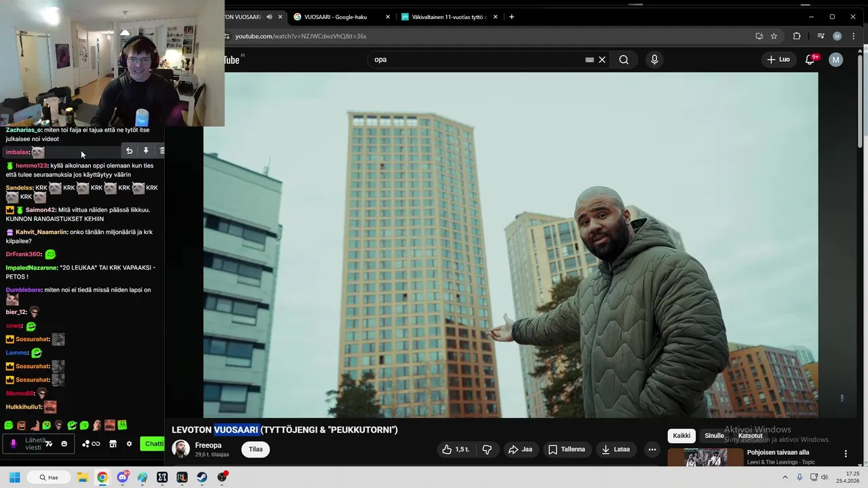
Task: Open Chrome media control icon
Action: [x=821, y=36]
